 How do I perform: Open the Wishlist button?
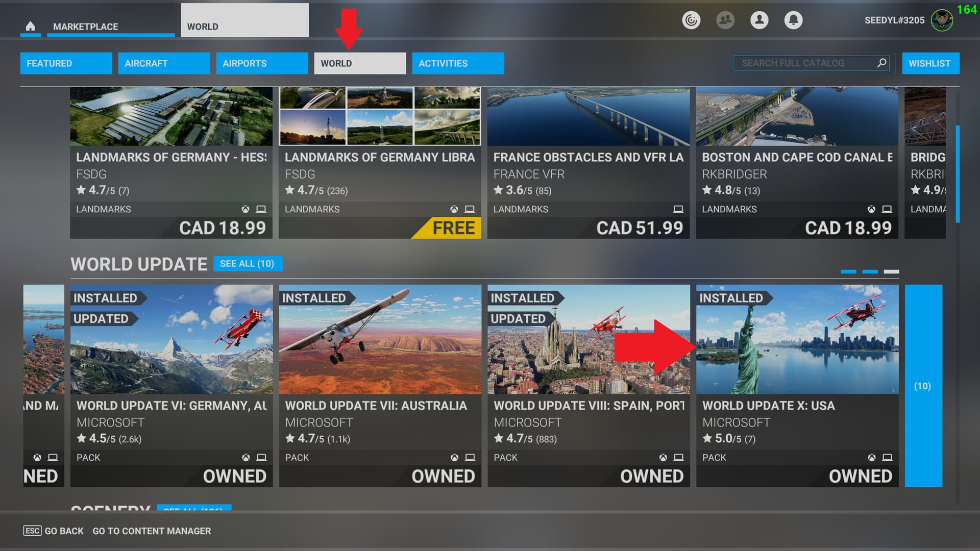click(x=930, y=63)
